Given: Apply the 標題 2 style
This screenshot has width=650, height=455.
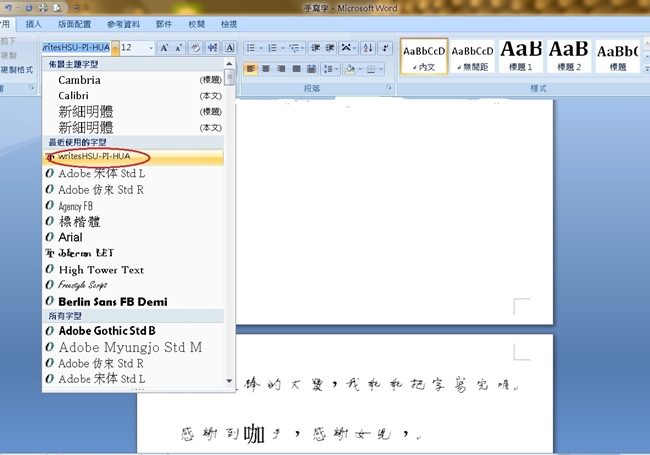Looking at the screenshot, I should pyautogui.click(x=569, y=56).
